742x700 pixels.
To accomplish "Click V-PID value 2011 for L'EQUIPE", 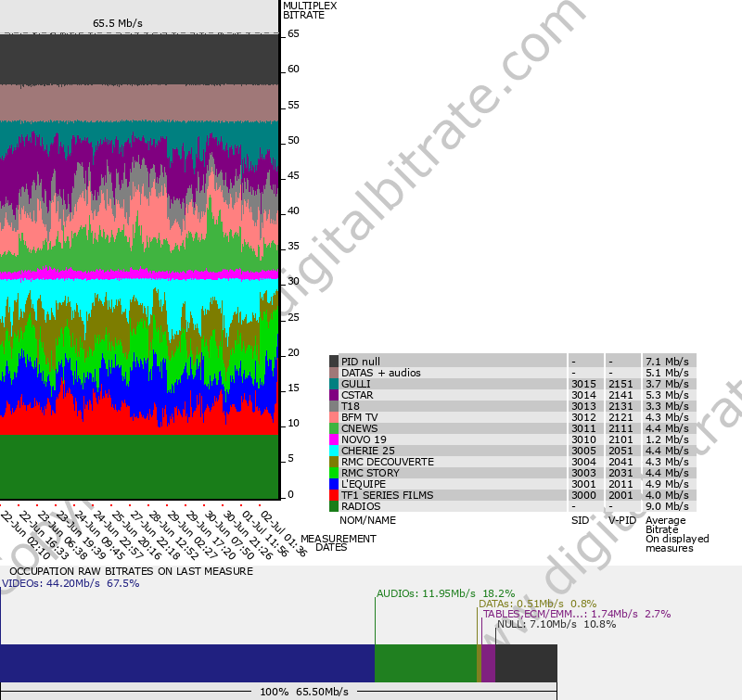I will tap(620, 484).
